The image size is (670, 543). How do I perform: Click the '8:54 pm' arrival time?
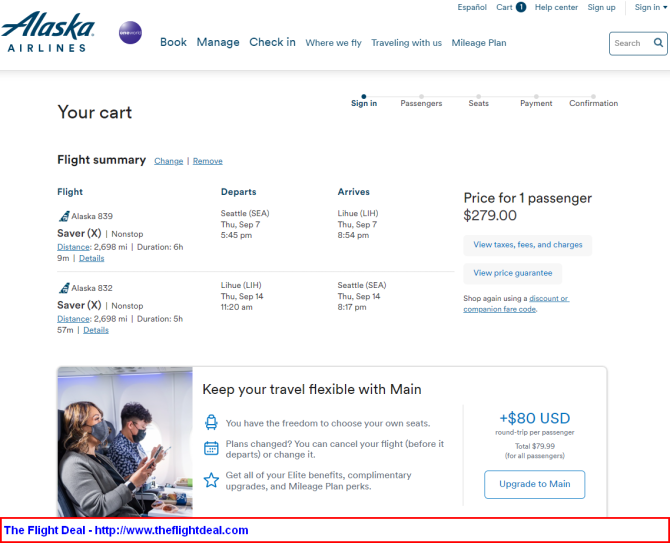point(353,235)
